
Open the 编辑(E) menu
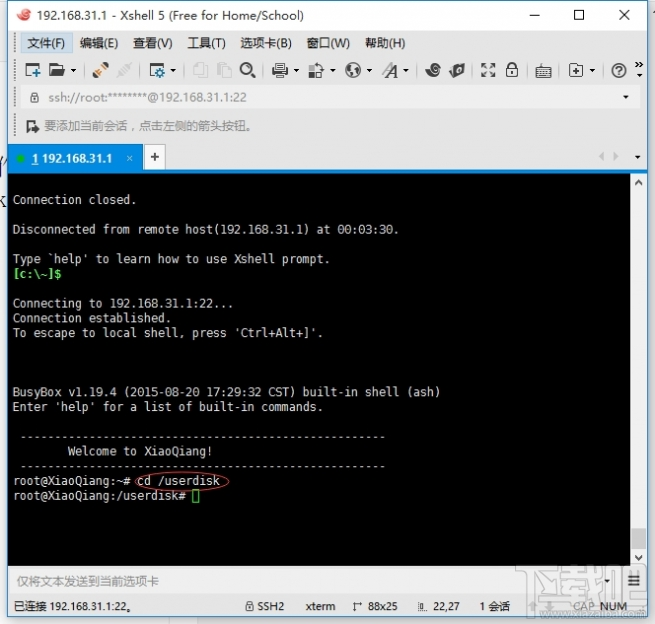point(99,43)
